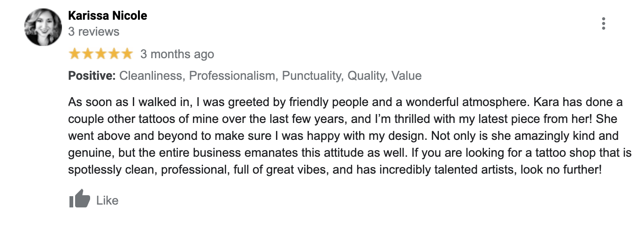Click the third rating star
644x229 pixels.
coord(101,54)
